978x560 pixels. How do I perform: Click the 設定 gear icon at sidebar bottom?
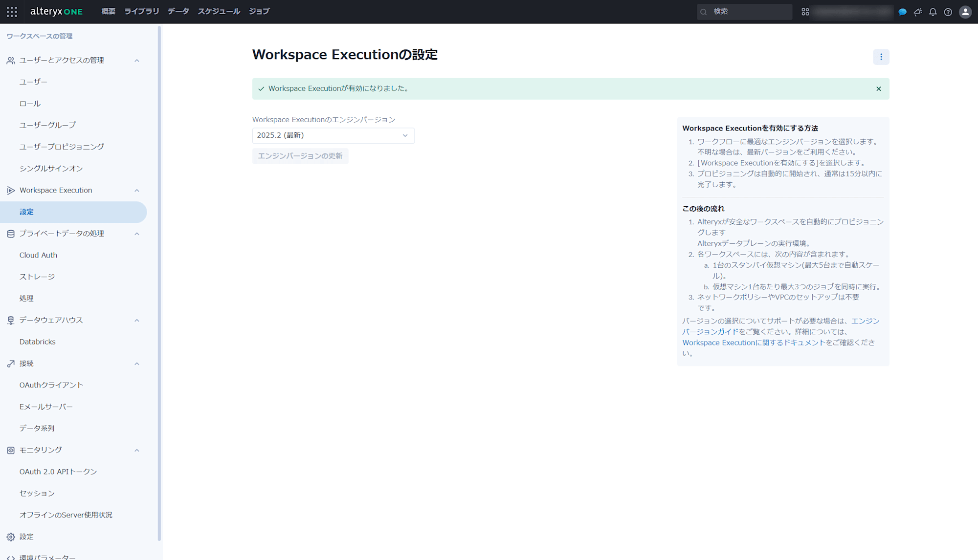(10, 537)
